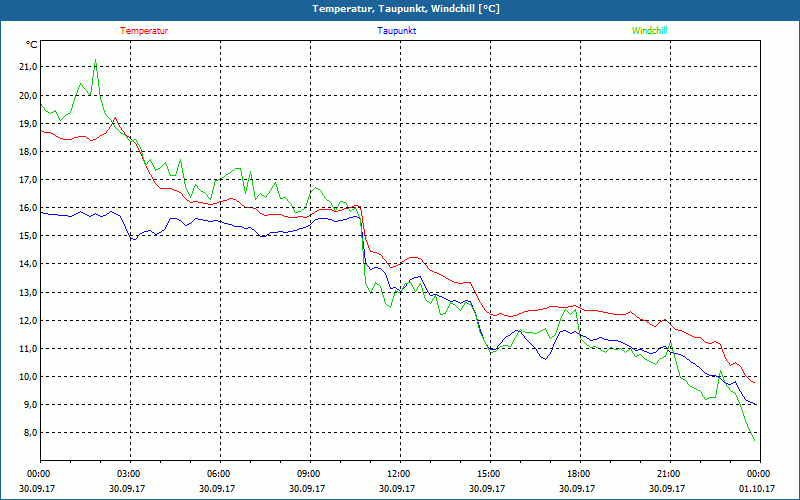This screenshot has width=800, height=500.
Task: Click the 12,0 y-axis value
Action: point(28,320)
